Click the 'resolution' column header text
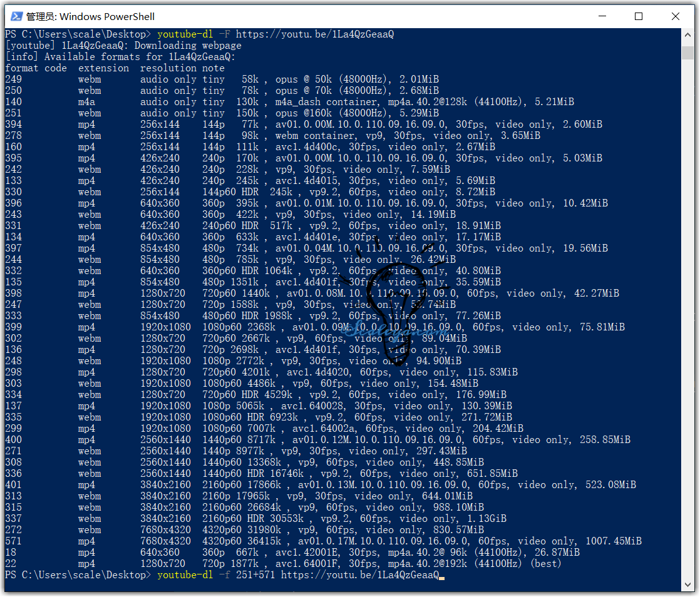 tap(168, 68)
